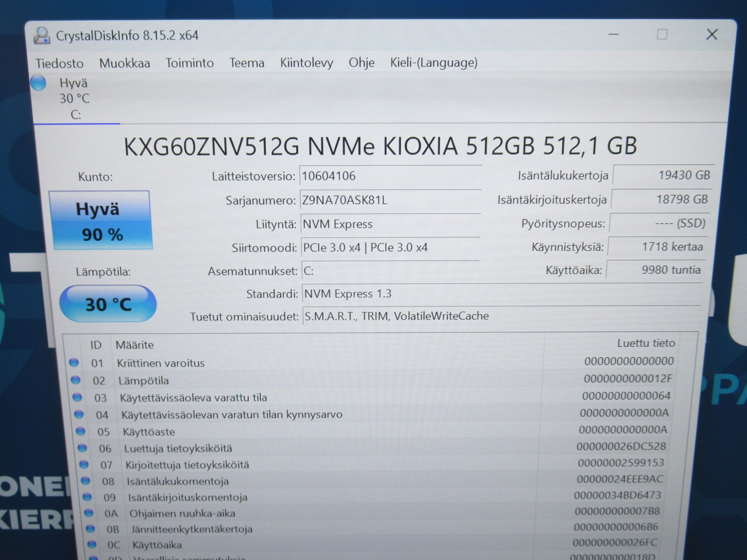Click the Standardi field NVM Express 1.3
This screenshot has width=747, height=560.
tap(502, 293)
